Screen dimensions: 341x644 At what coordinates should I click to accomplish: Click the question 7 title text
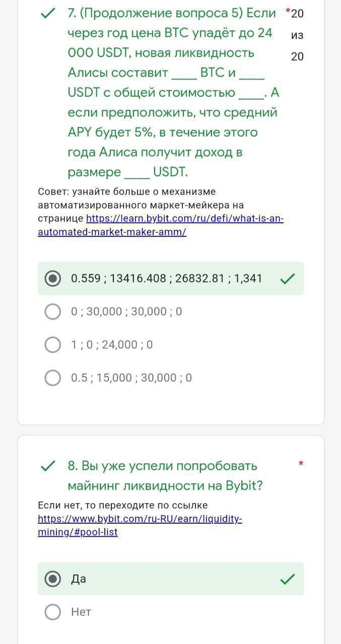coord(171,92)
